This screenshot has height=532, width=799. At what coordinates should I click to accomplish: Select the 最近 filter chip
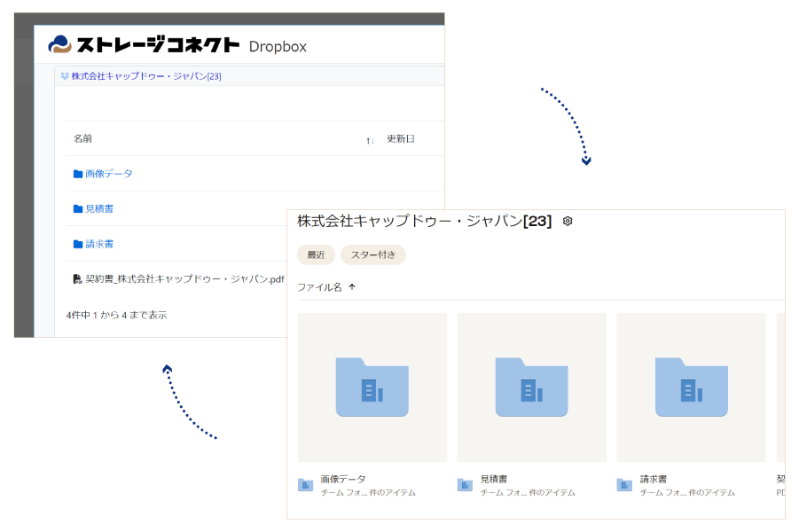click(316, 254)
